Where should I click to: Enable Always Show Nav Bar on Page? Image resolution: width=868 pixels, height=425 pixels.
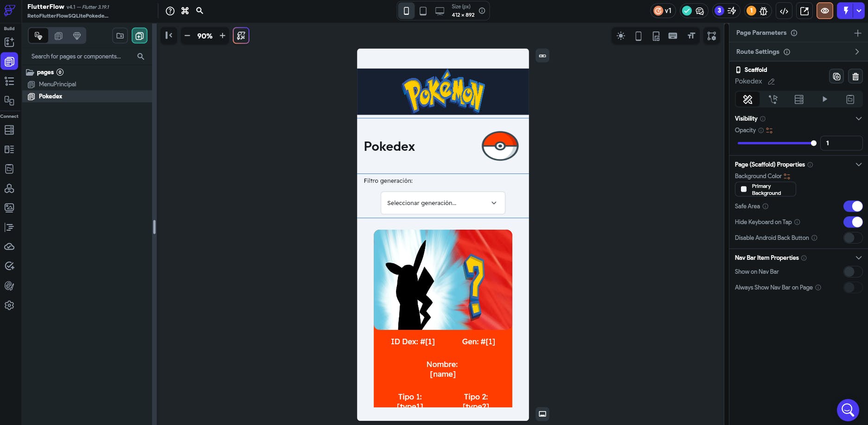853,287
